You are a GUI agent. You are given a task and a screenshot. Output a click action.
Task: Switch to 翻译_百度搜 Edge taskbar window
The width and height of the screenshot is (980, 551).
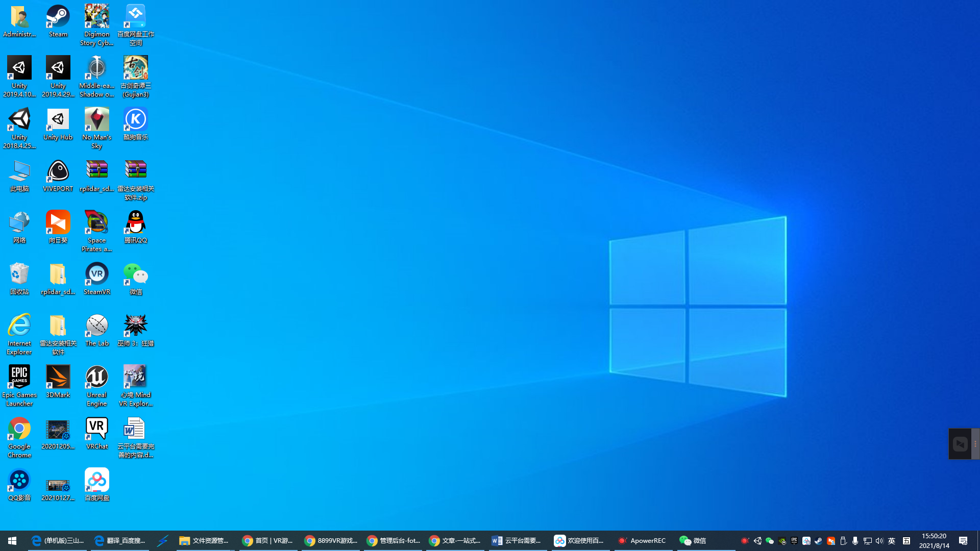coord(120,540)
